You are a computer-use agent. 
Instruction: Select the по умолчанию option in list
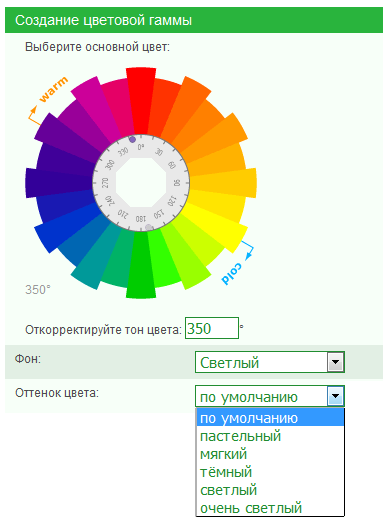click(x=270, y=418)
